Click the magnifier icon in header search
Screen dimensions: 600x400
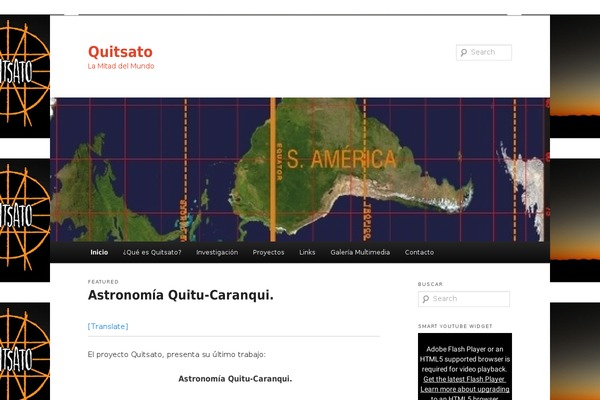point(464,52)
